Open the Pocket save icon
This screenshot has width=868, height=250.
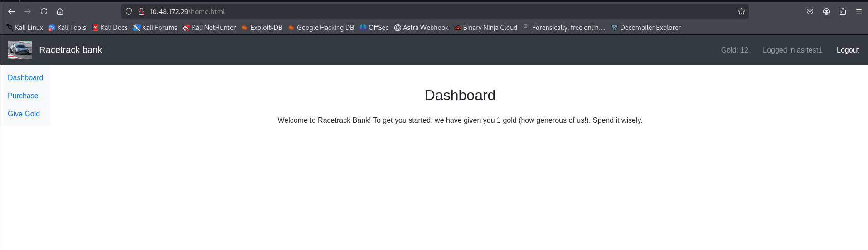(810, 11)
